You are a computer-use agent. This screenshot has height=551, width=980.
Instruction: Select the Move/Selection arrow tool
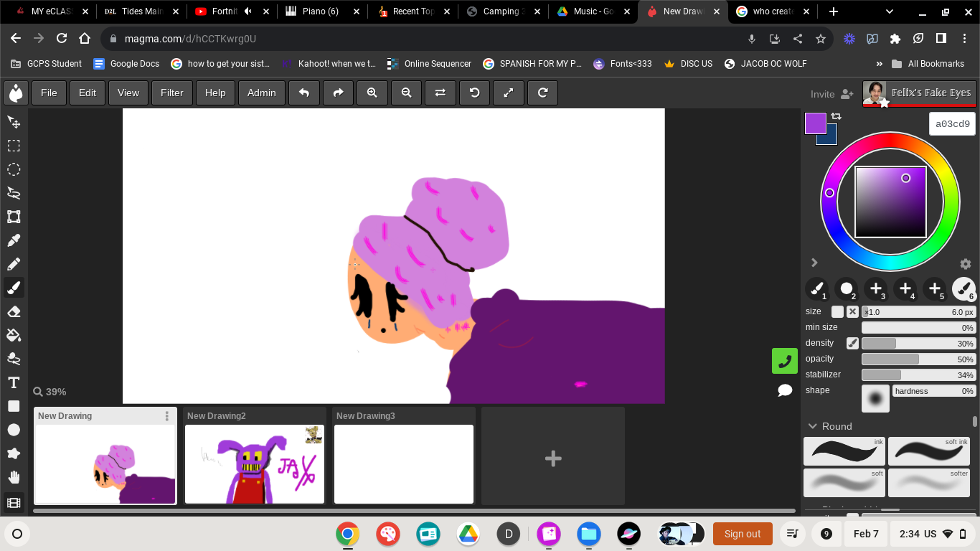click(14, 122)
